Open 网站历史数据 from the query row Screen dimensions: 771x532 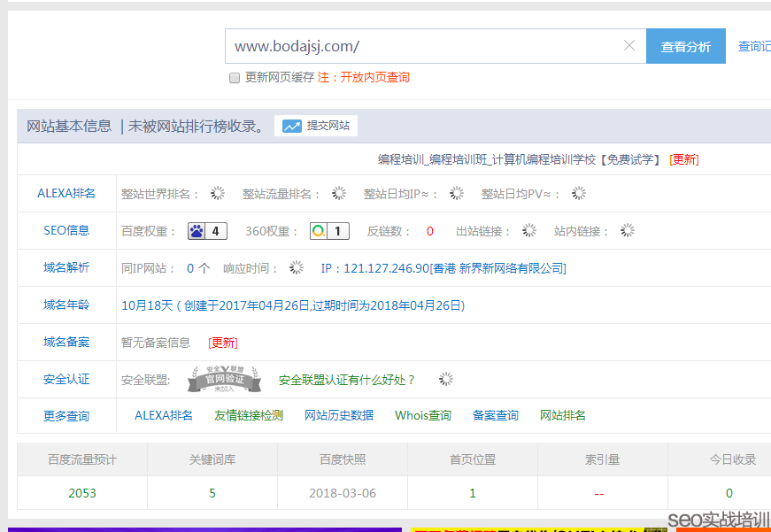click(x=341, y=414)
